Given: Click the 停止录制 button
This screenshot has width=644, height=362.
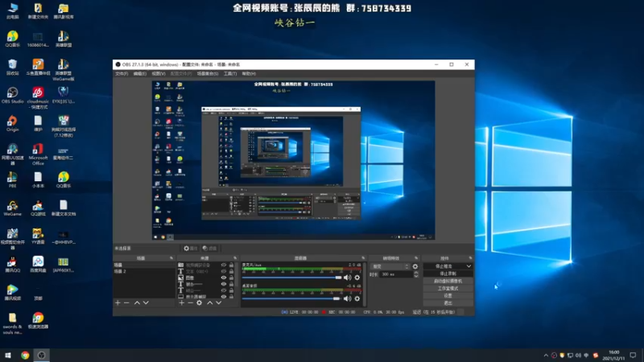Looking at the screenshot, I should 448,274.
